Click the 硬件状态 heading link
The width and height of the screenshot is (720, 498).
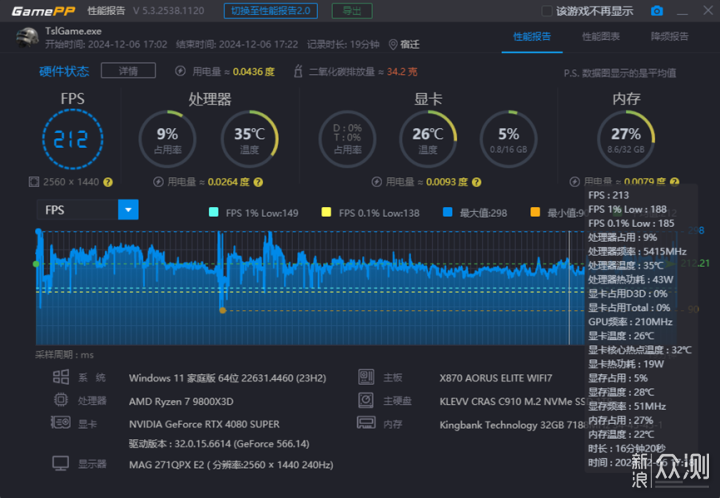tap(64, 71)
